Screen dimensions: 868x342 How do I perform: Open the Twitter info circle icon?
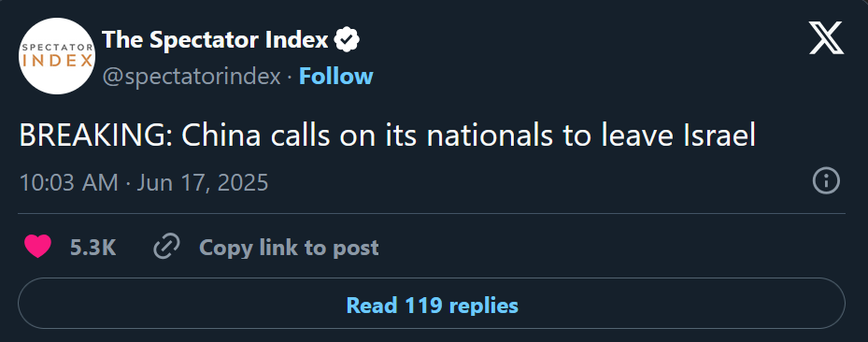[826, 181]
